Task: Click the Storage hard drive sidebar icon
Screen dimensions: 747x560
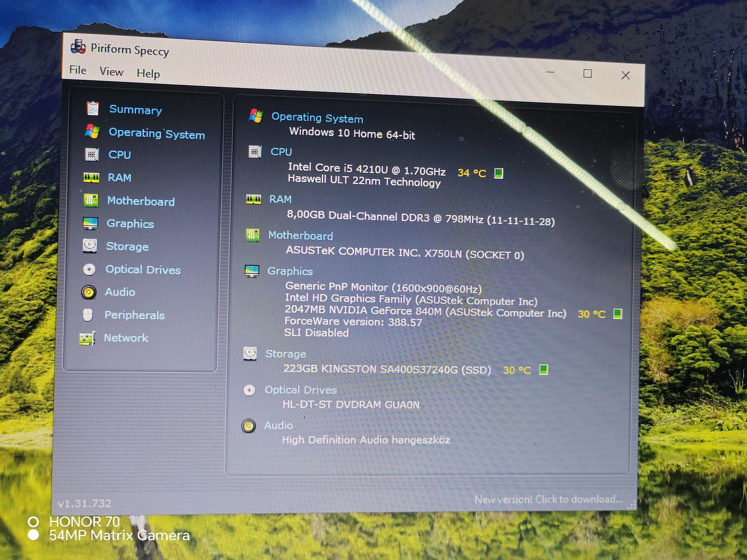Action: (x=90, y=246)
